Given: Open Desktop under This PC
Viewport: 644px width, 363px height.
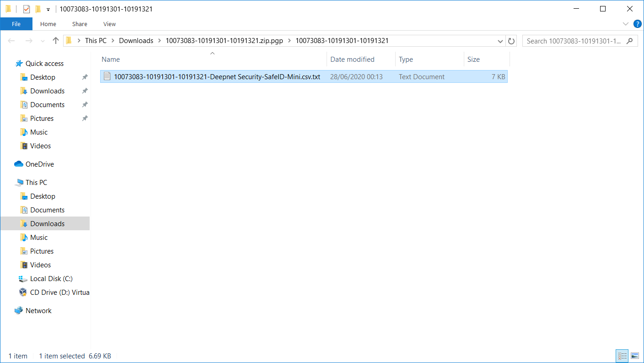Looking at the screenshot, I should [x=43, y=196].
